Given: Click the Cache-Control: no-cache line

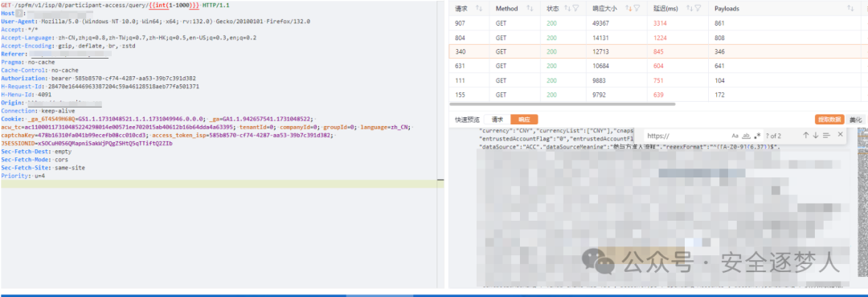Looking at the screenshot, I should (x=40, y=71).
